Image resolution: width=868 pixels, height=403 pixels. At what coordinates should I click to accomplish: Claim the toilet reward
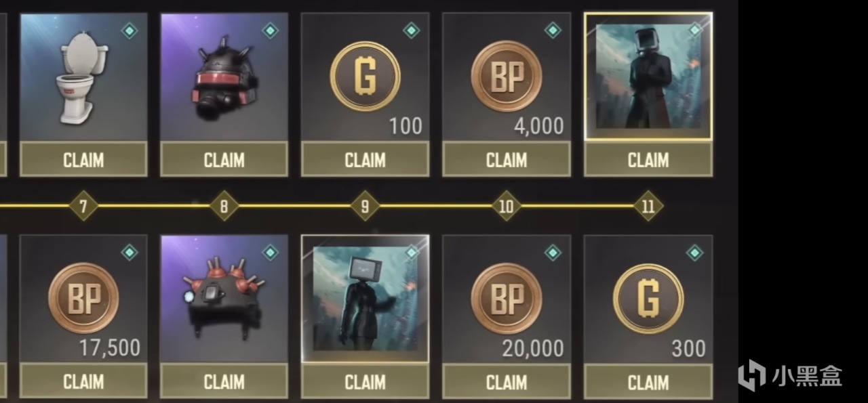[83, 160]
